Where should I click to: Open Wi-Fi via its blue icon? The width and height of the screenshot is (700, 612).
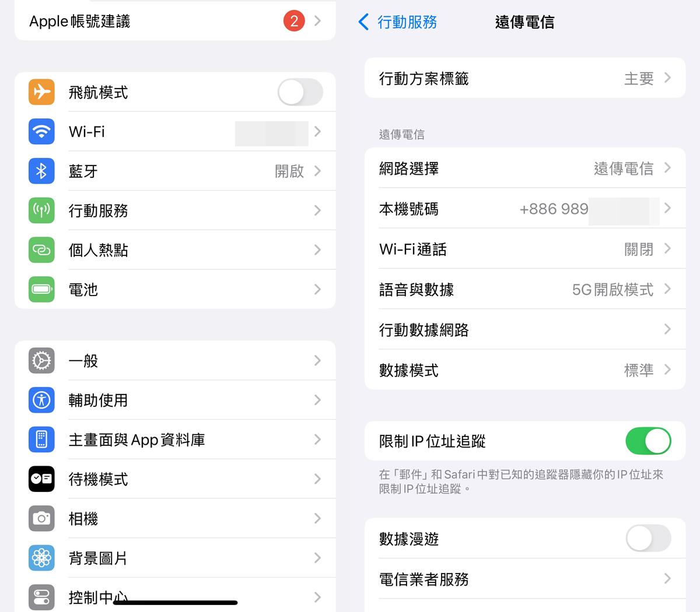pyautogui.click(x=41, y=132)
